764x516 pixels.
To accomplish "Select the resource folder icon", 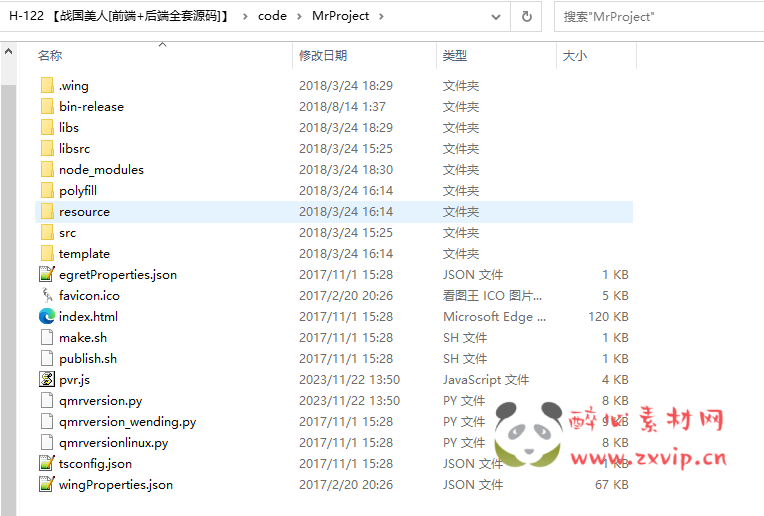I will 47,211.
